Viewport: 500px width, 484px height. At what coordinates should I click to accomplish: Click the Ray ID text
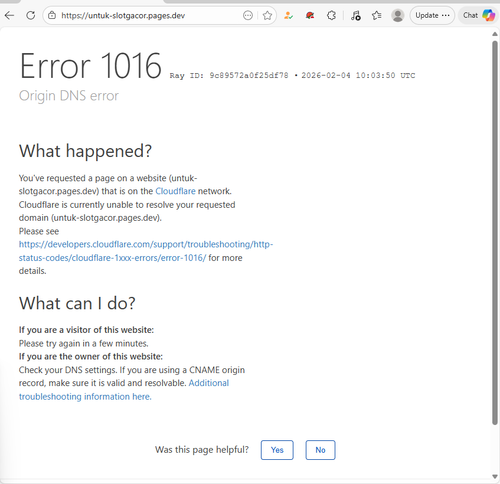229,76
